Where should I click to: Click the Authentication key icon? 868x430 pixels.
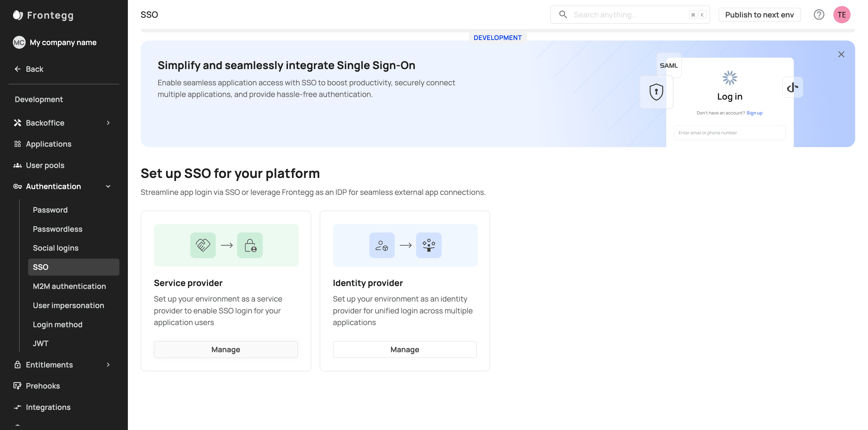17,186
